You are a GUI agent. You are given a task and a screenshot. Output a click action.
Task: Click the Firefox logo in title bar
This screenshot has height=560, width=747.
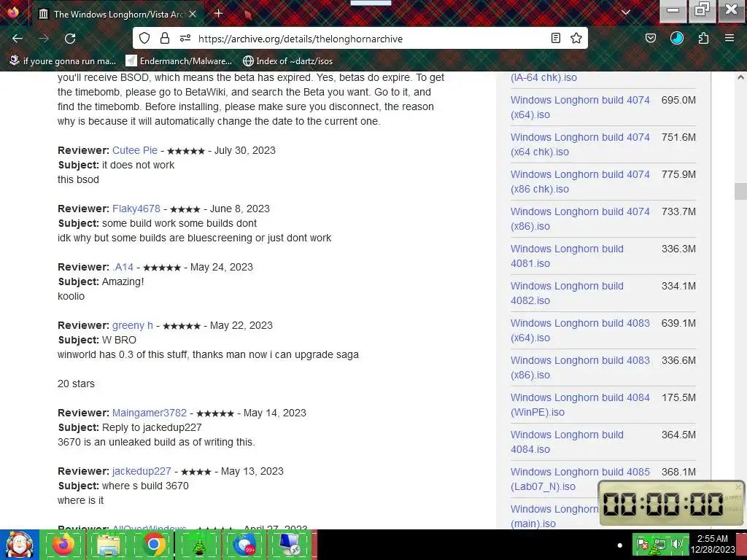[x=13, y=12]
